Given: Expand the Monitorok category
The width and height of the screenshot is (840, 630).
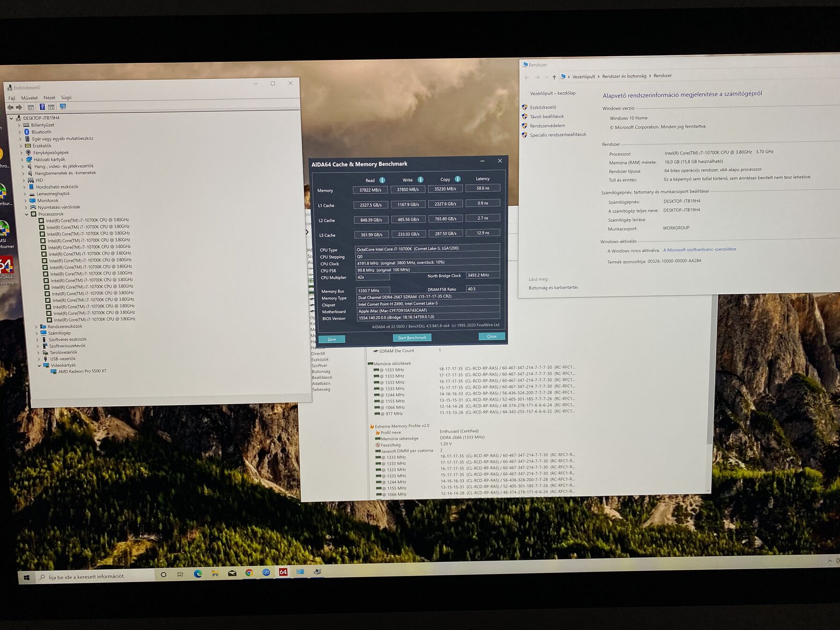Looking at the screenshot, I should point(25,201).
